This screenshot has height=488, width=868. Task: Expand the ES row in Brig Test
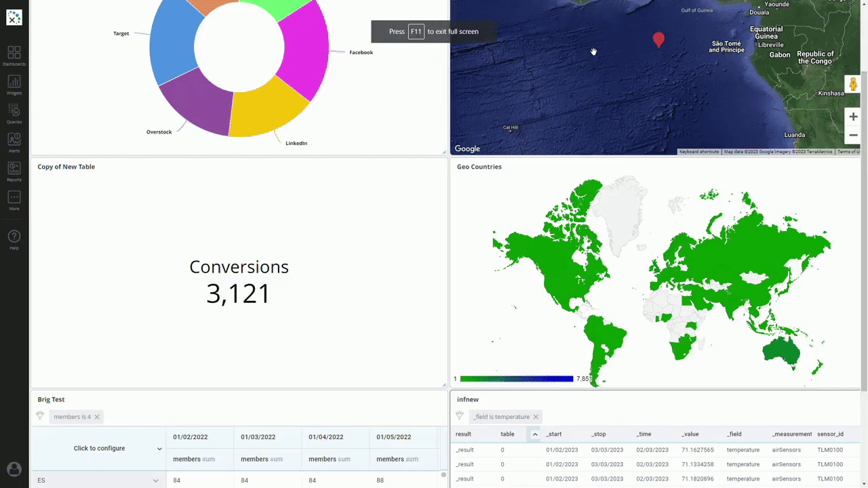[x=155, y=481]
